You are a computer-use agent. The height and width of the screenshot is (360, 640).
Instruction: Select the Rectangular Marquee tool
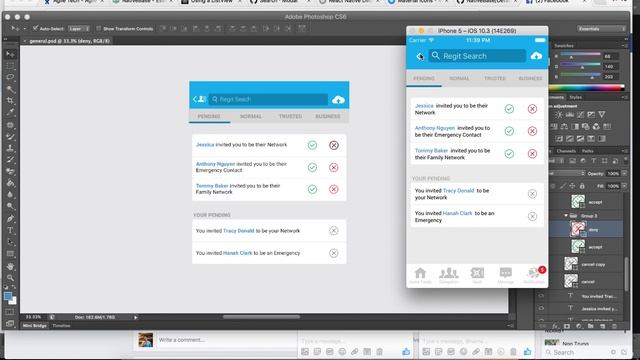click(x=10, y=66)
